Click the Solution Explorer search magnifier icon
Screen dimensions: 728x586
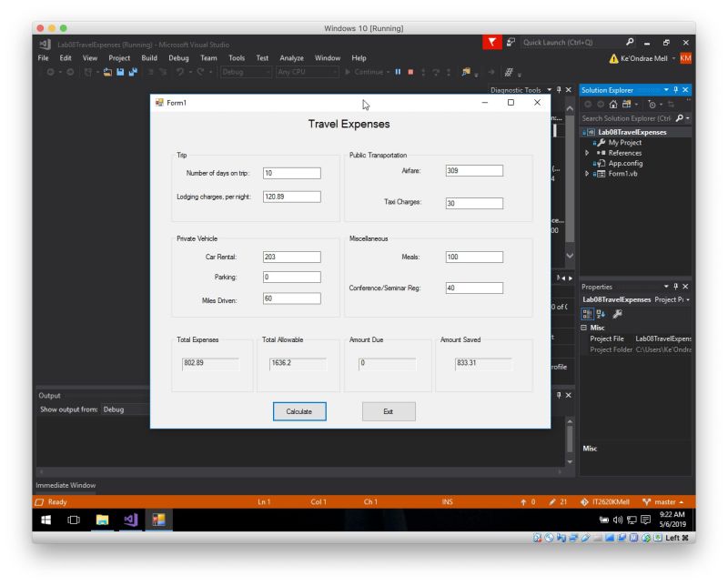[x=680, y=118]
